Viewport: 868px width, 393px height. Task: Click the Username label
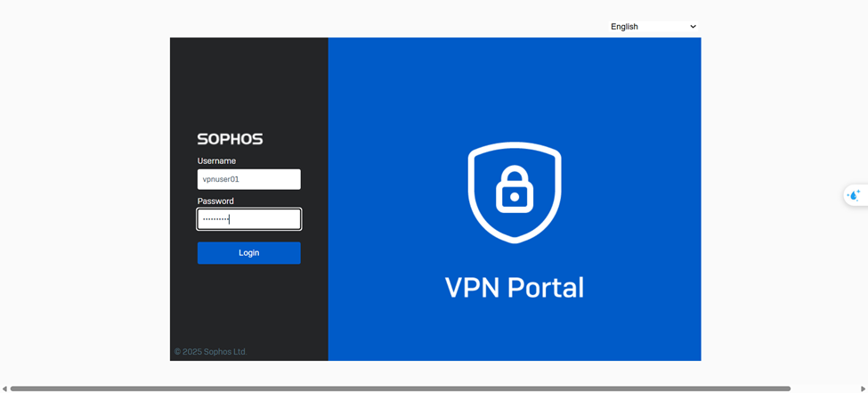[216, 161]
